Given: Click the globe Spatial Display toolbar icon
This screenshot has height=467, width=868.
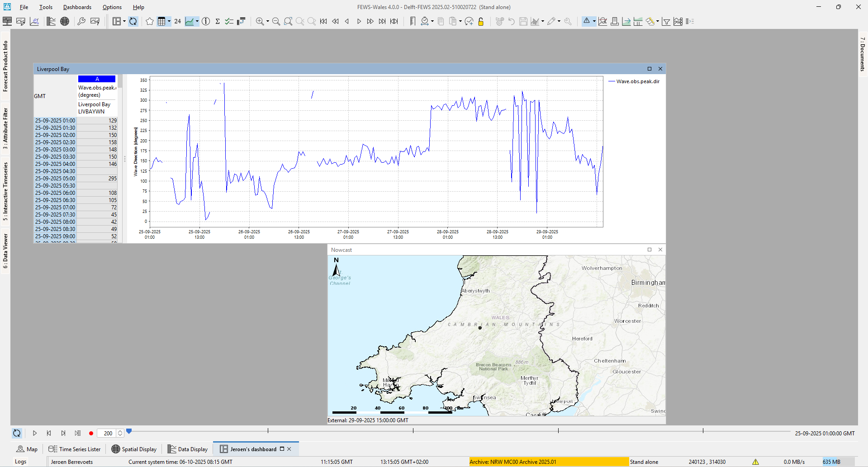Looking at the screenshot, I should click(65, 21).
